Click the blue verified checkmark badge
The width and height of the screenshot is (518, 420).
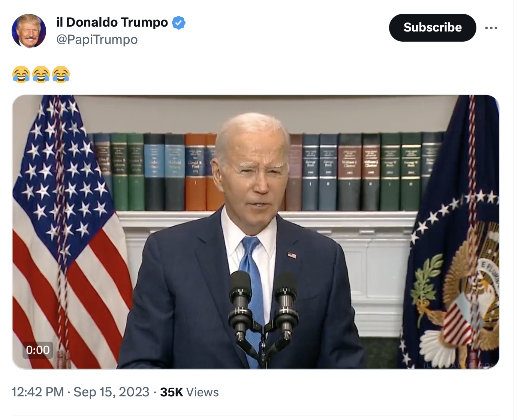(x=178, y=22)
